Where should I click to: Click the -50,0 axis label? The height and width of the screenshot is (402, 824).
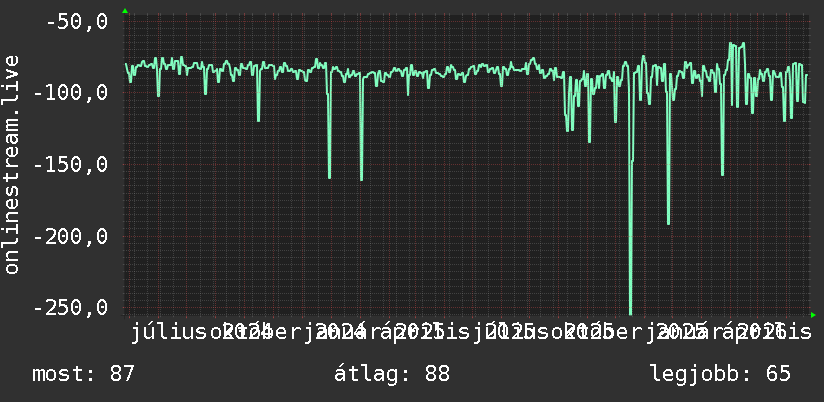coord(77,22)
